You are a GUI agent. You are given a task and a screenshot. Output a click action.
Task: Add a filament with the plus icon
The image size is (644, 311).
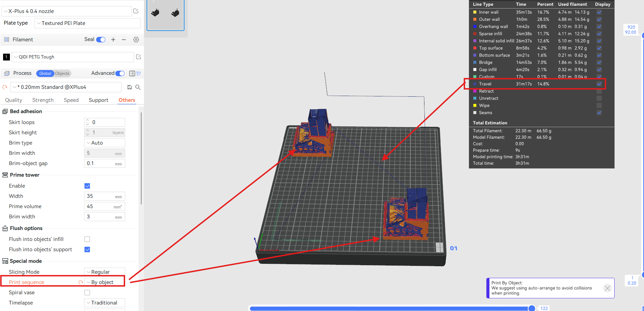click(x=113, y=40)
